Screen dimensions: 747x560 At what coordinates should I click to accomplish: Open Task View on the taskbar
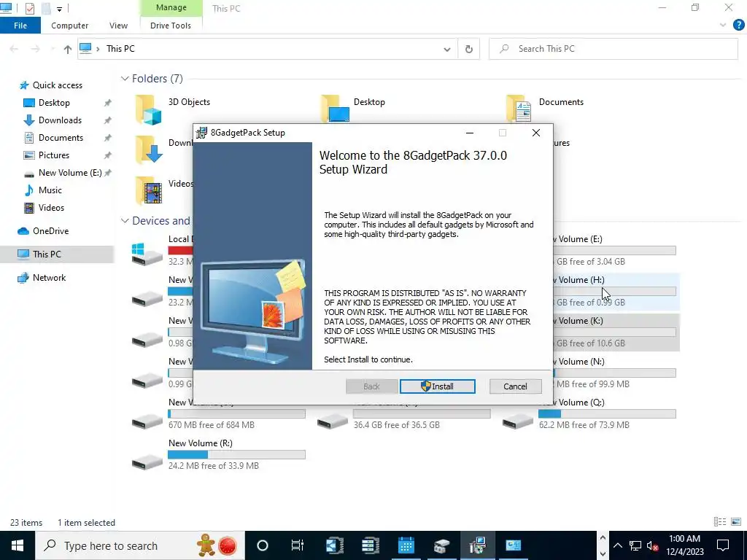tap(298, 545)
